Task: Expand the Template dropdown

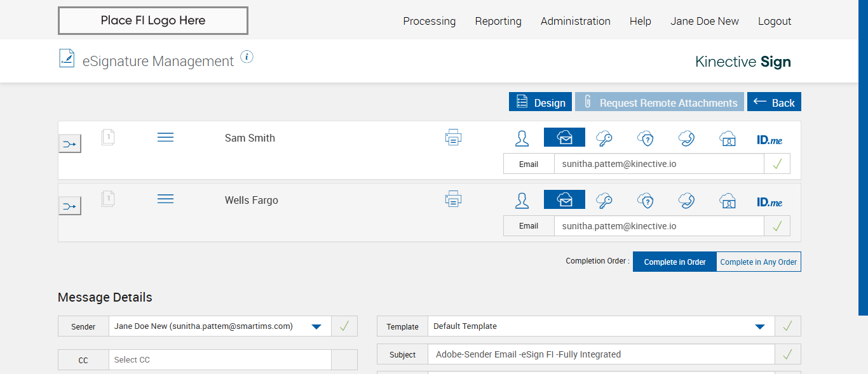Action: tap(759, 326)
